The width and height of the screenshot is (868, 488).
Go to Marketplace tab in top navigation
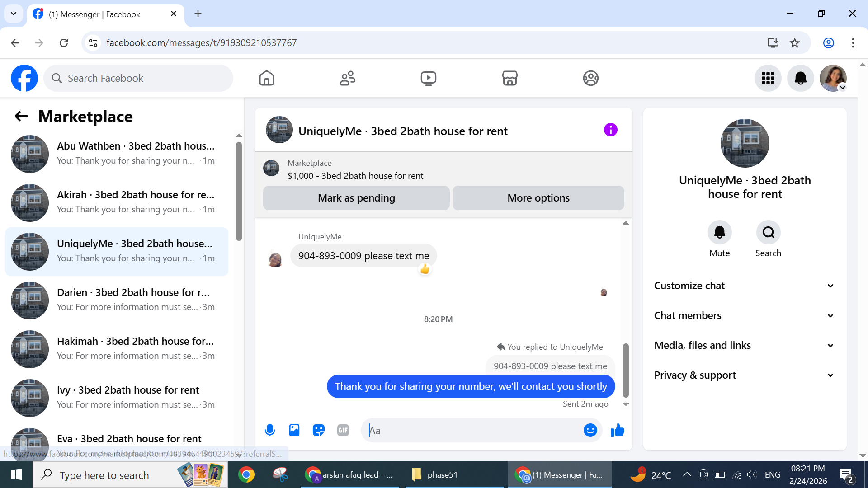click(x=509, y=78)
